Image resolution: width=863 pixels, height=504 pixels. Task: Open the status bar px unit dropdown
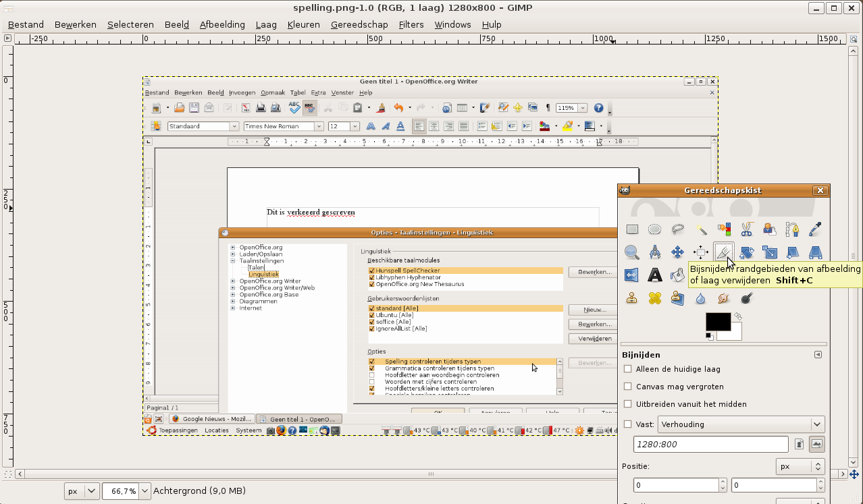[82, 491]
